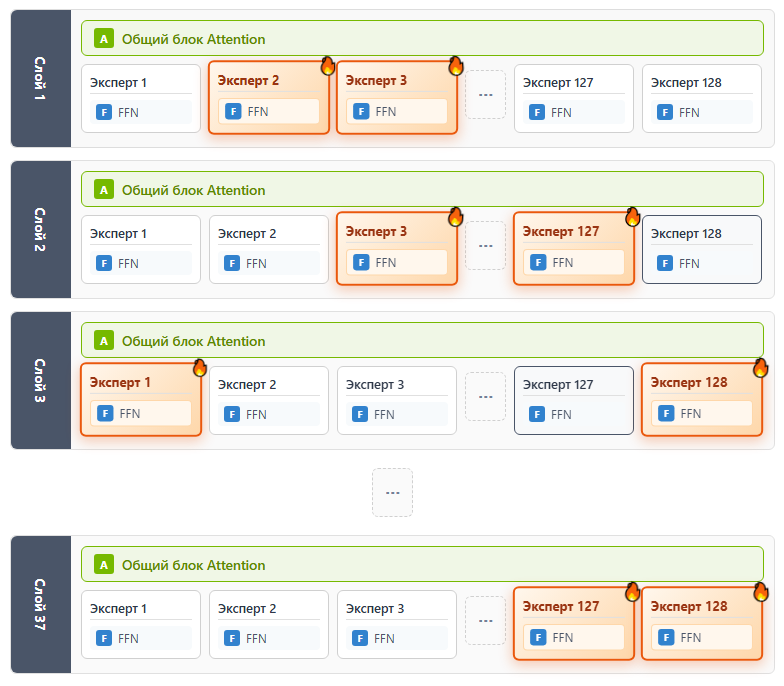Select the Эксперт 2 card in Слой 37

point(268,624)
